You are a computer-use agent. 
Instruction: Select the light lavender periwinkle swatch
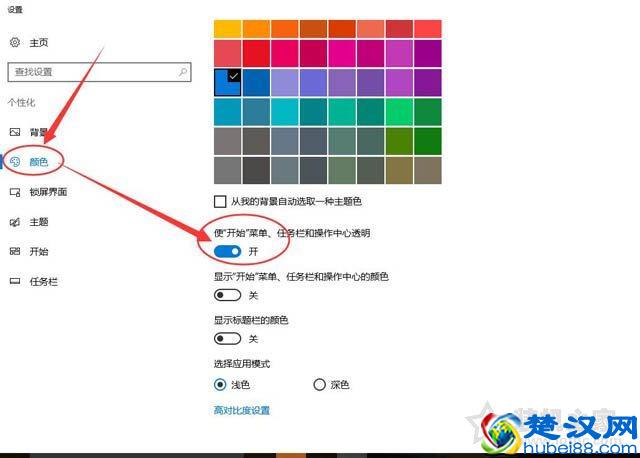[x=284, y=82]
